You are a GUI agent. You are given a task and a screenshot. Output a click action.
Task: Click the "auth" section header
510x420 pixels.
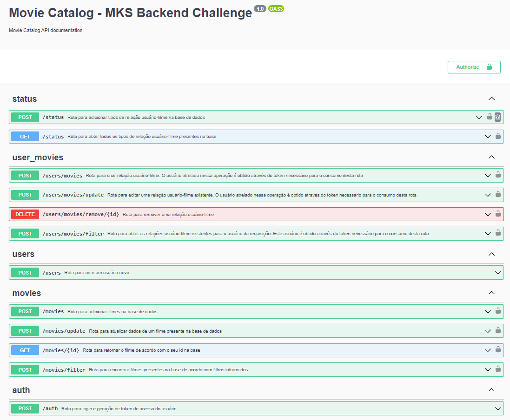pos(20,390)
